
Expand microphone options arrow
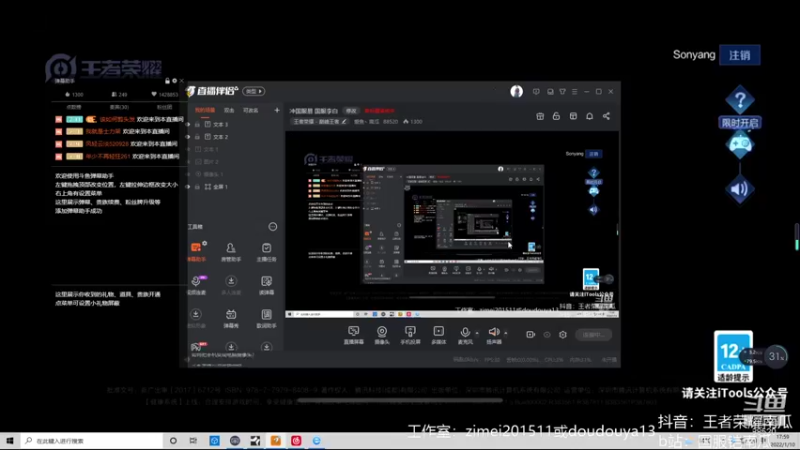[x=477, y=333]
